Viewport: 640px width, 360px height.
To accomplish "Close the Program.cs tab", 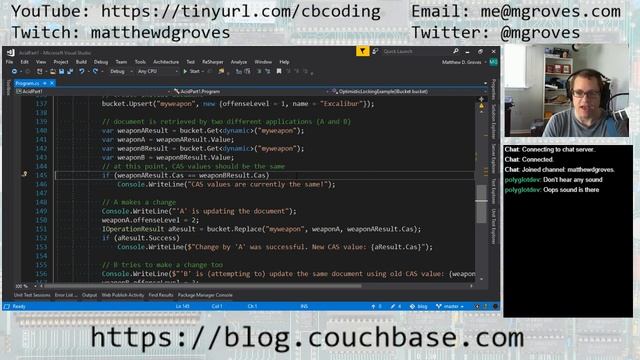I will coord(52,83).
